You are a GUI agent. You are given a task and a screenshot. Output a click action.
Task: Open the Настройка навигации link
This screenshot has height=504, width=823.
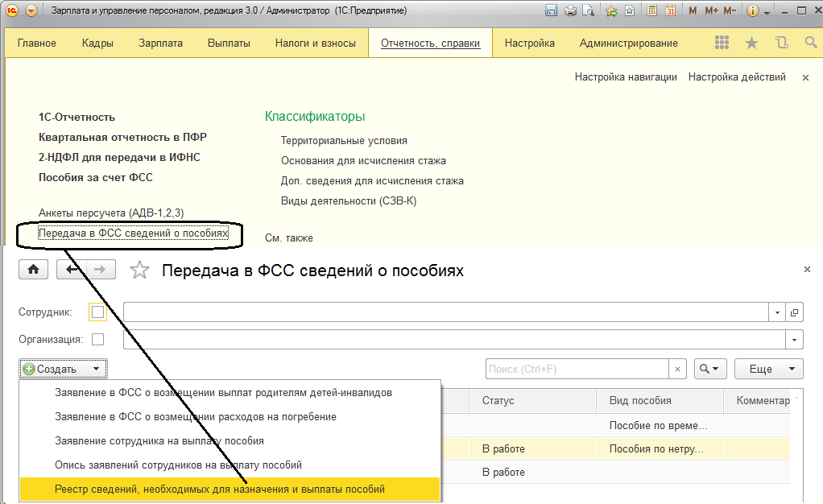click(x=625, y=77)
